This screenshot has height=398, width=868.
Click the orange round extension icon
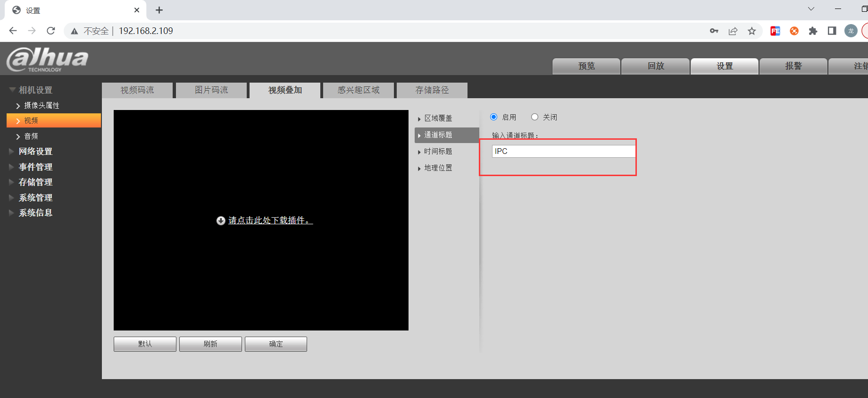click(794, 31)
